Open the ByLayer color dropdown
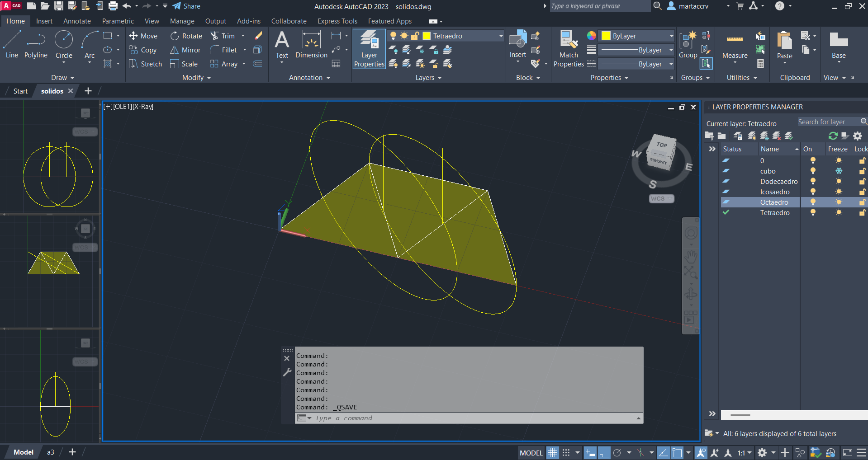The width and height of the screenshot is (868, 460). click(671, 36)
